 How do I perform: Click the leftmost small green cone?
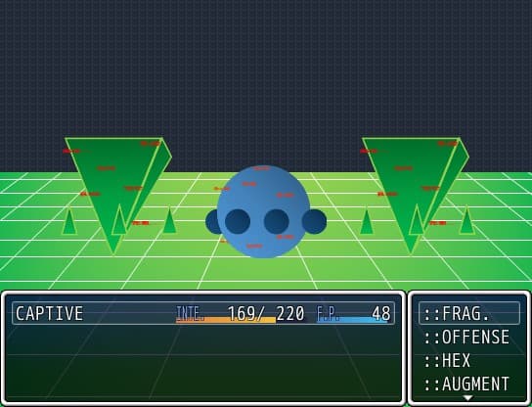tap(69, 221)
